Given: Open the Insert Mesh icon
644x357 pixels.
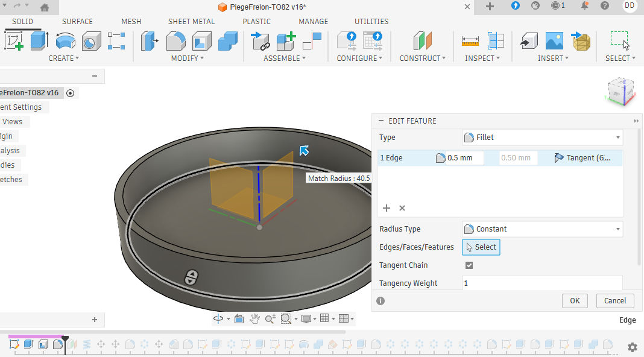Looking at the screenshot, I should point(581,41).
